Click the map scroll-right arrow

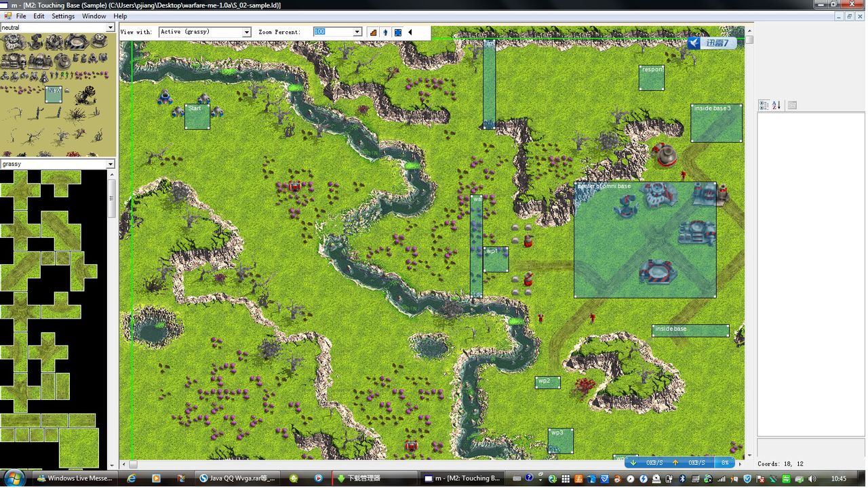click(740, 465)
